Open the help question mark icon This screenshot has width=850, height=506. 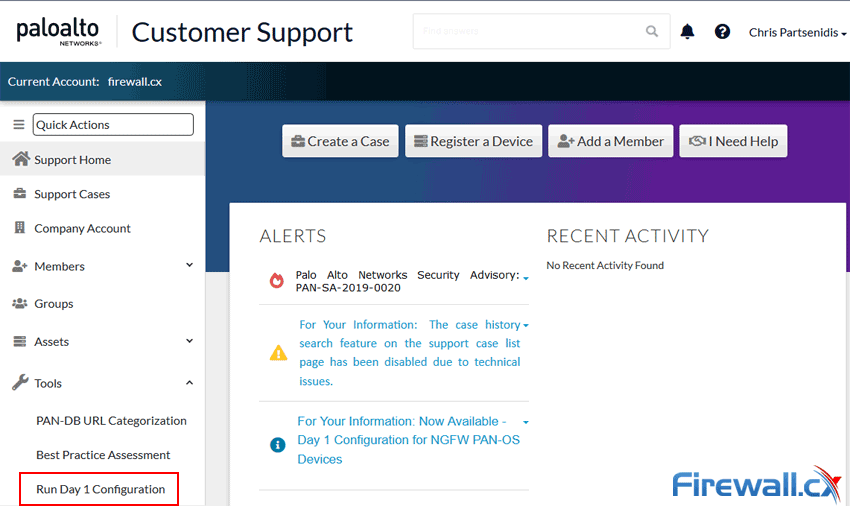coord(722,31)
